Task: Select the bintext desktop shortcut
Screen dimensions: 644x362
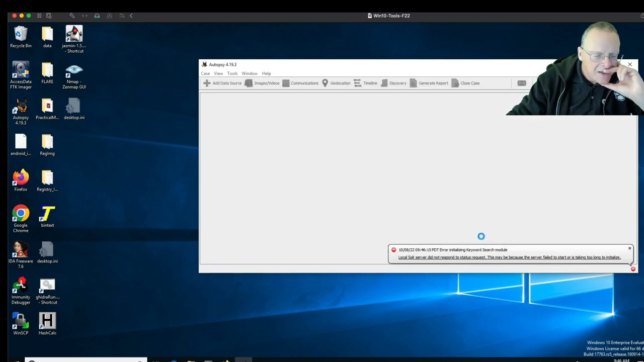Action: click(47, 217)
